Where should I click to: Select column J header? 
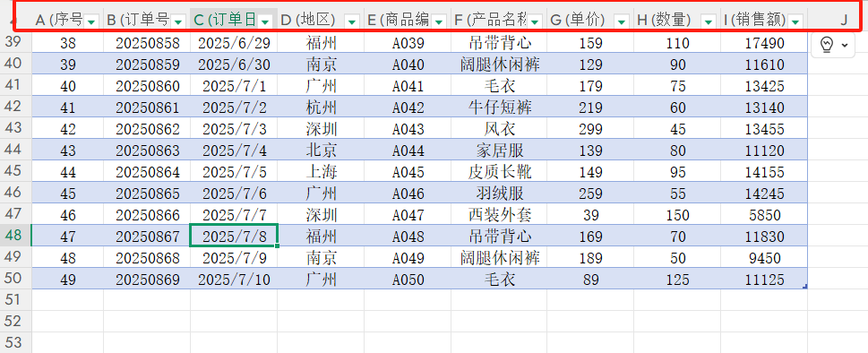point(844,20)
